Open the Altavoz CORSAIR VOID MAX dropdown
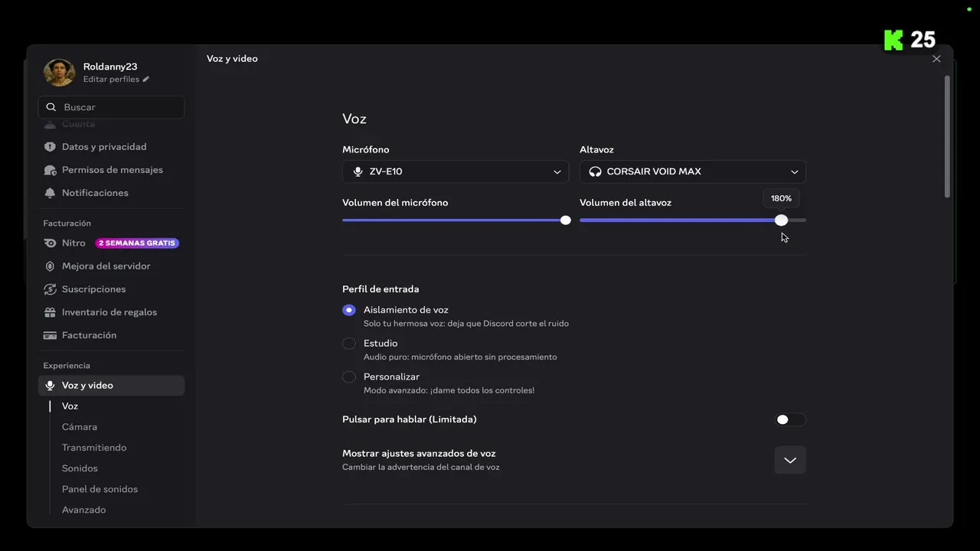Screen dimensions: 980x551 pos(693,171)
